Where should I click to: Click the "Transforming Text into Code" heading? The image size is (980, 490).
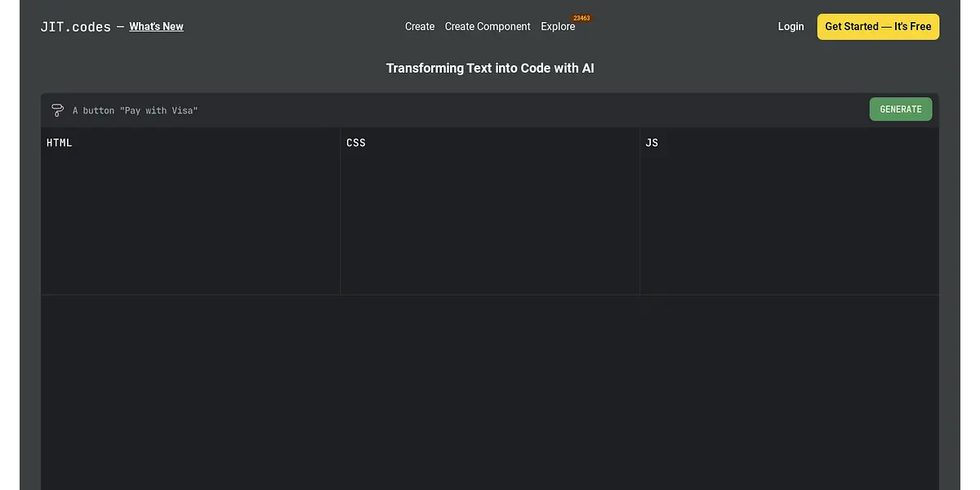[490, 69]
